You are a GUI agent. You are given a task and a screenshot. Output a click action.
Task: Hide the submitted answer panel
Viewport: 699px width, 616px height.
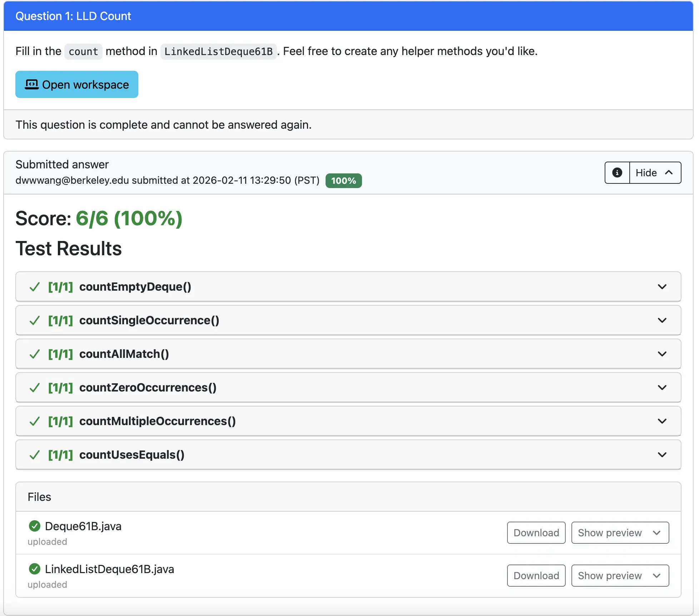655,173
